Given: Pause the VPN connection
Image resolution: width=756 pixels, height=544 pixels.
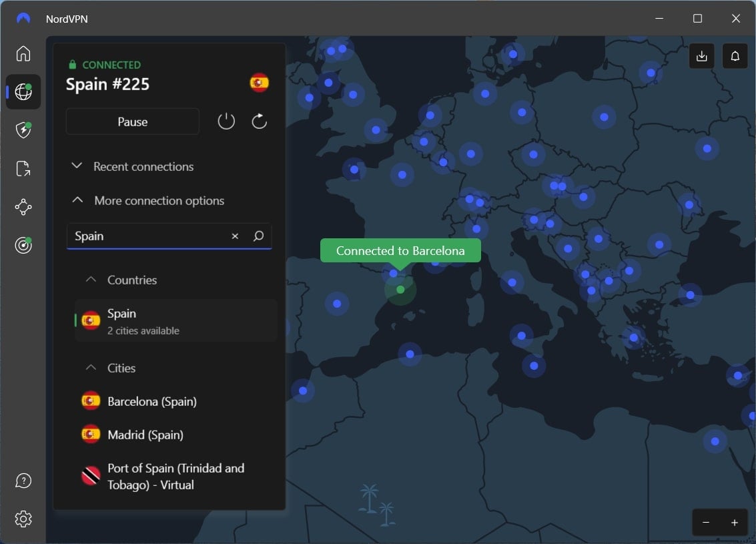Looking at the screenshot, I should (x=133, y=121).
